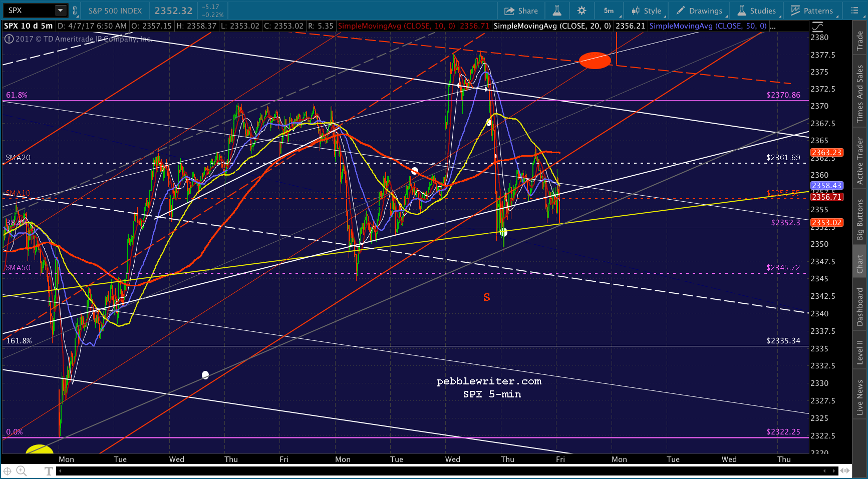Screen dimensions: 868x479
Task: Click the crosshair pan icon
Action: tap(8, 470)
